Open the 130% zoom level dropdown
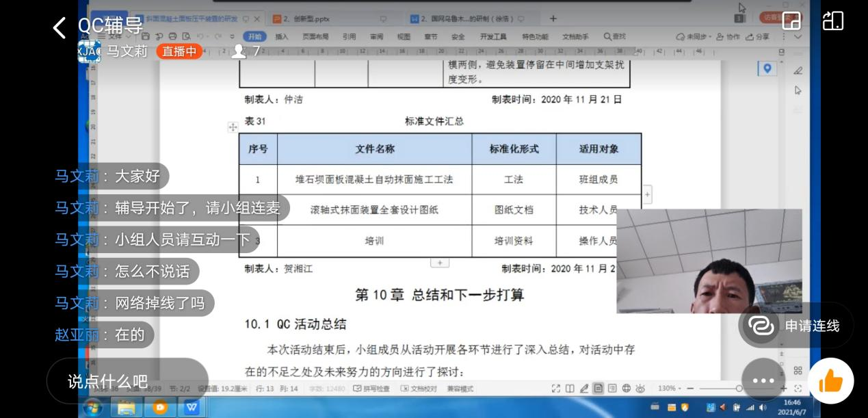868x418 pixels. [671, 389]
